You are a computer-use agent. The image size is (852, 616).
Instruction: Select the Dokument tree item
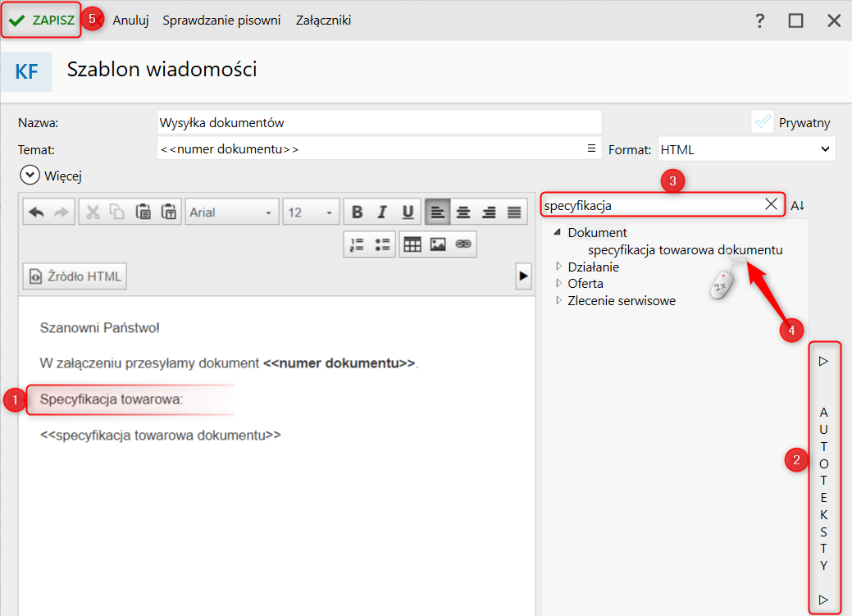pyautogui.click(x=597, y=232)
